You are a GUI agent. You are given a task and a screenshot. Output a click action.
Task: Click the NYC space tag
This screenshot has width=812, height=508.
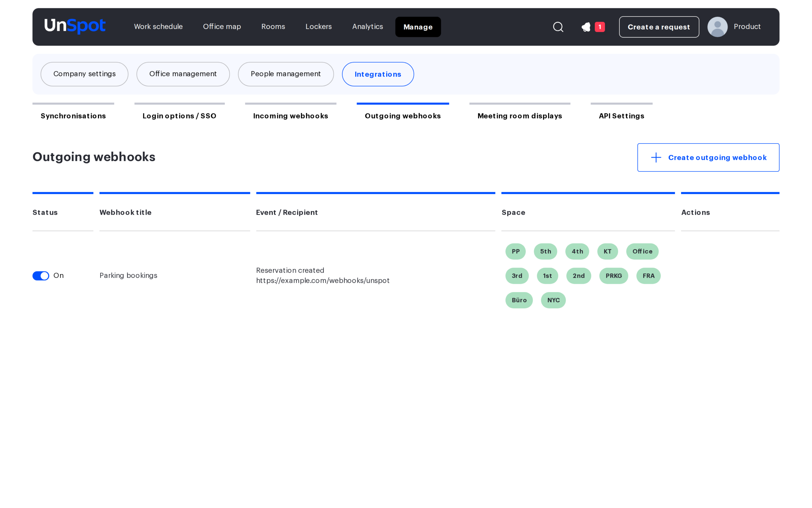553,300
